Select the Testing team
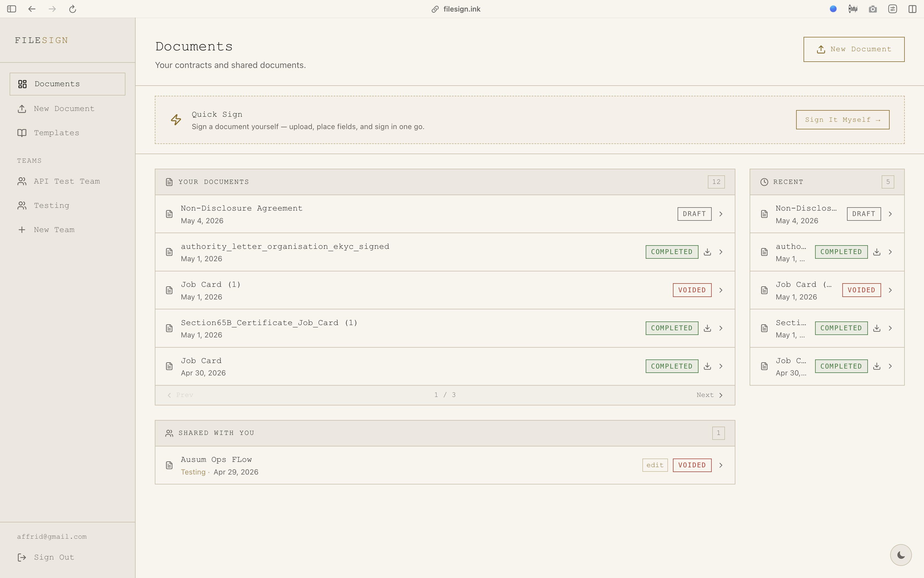Screen dimensions: 924x578 [x=68, y=205]
